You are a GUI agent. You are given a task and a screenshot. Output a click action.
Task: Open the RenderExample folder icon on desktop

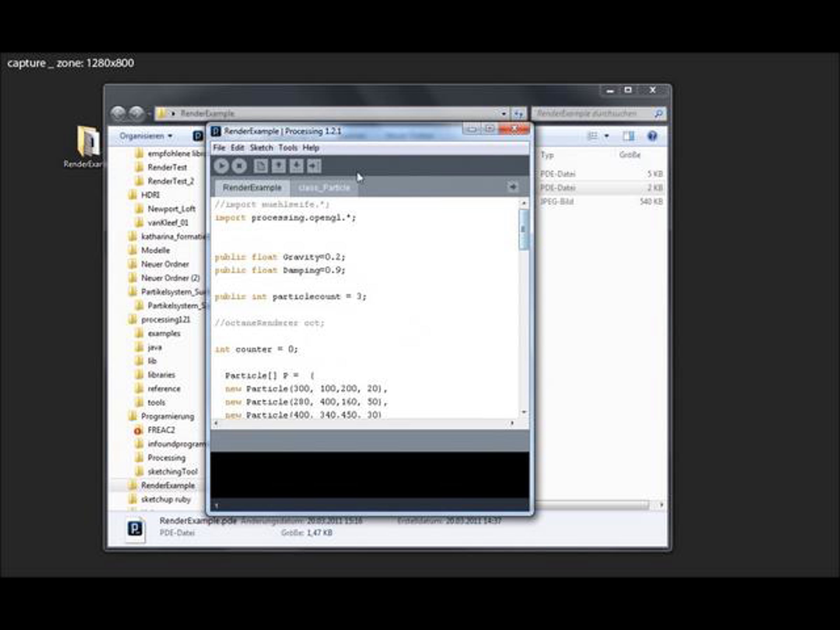pyautogui.click(x=89, y=141)
